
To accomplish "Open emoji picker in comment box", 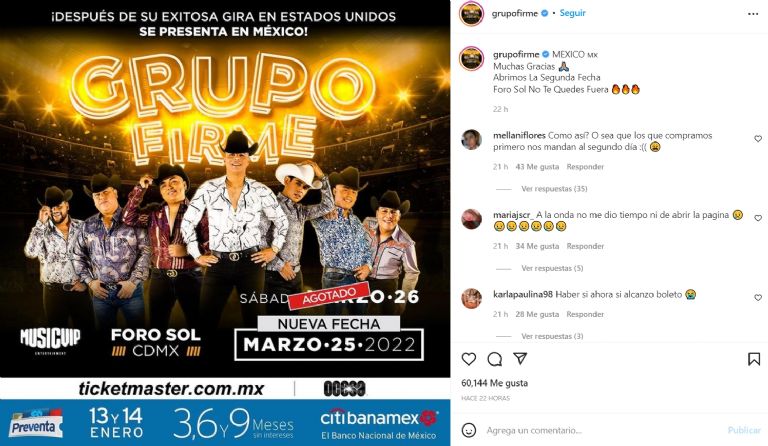I will (x=469, y=430).
